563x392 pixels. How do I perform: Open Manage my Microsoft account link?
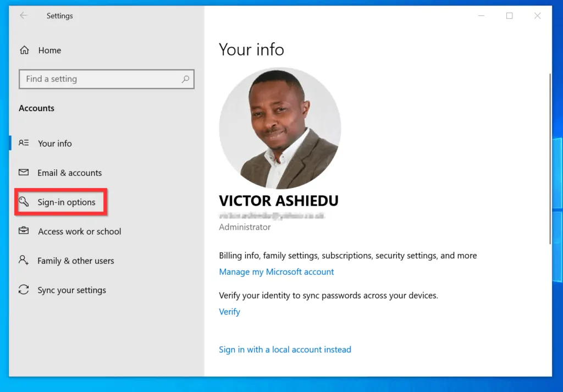pos(276,272)
